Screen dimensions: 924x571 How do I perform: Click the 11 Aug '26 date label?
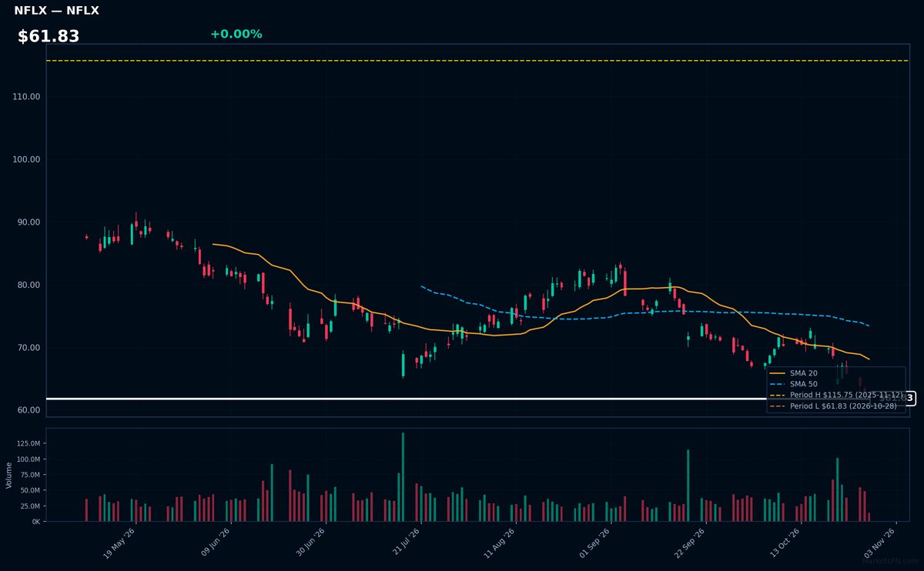[500, 543]
